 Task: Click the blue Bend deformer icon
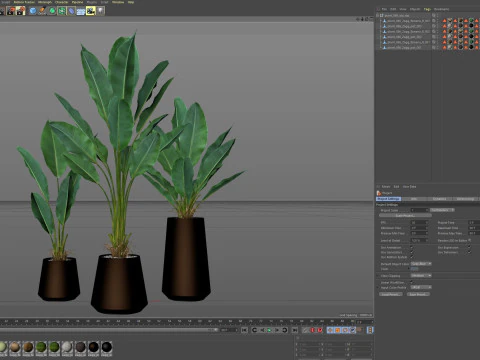pyautogui.click(x=71, y=11)
